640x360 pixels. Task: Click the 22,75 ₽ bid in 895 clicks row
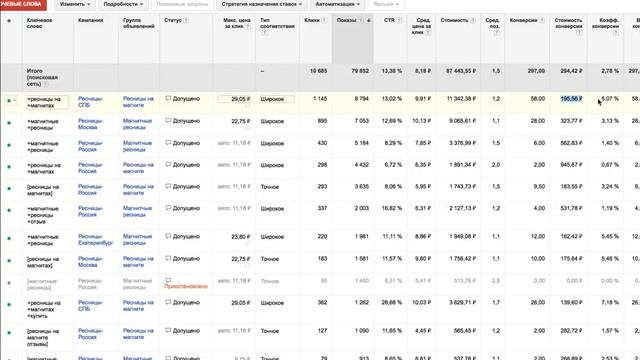click(x=240, y=121)
